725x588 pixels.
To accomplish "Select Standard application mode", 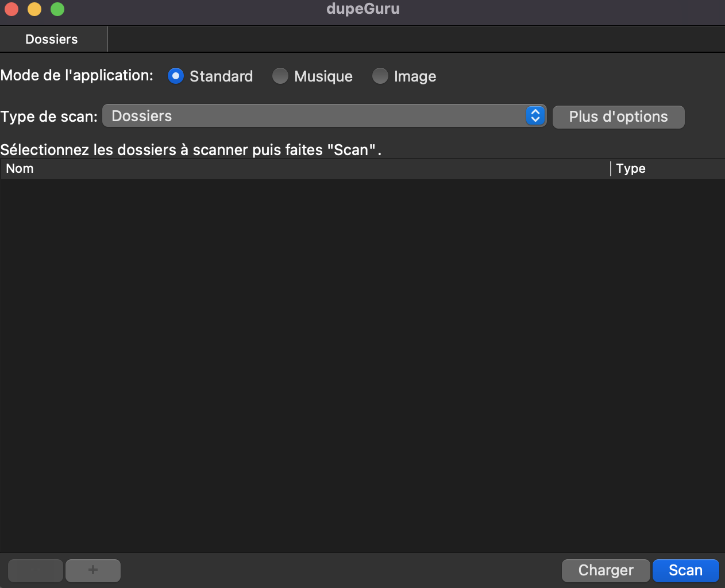I will [x=176, y=76].
